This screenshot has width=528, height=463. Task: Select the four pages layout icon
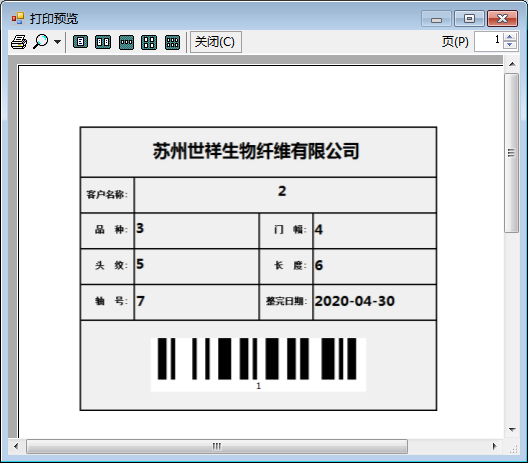tap(149, 42)
